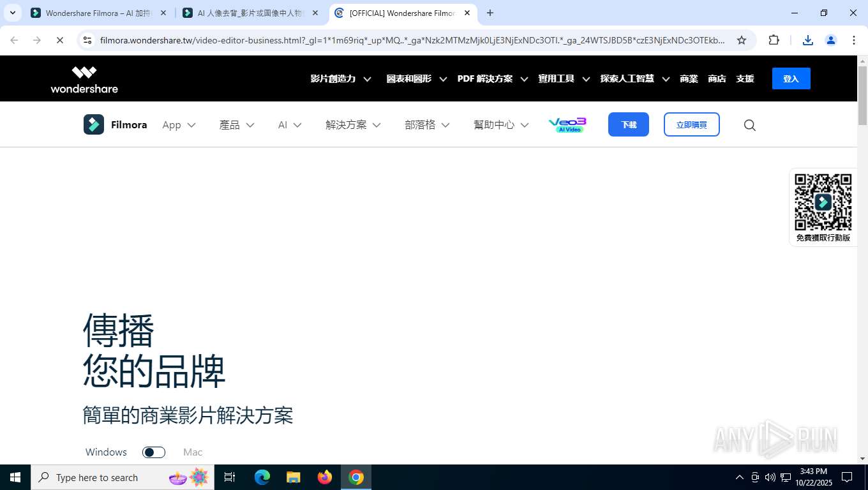Open the Veo3 AI Video badge

(x=567, y=124)
